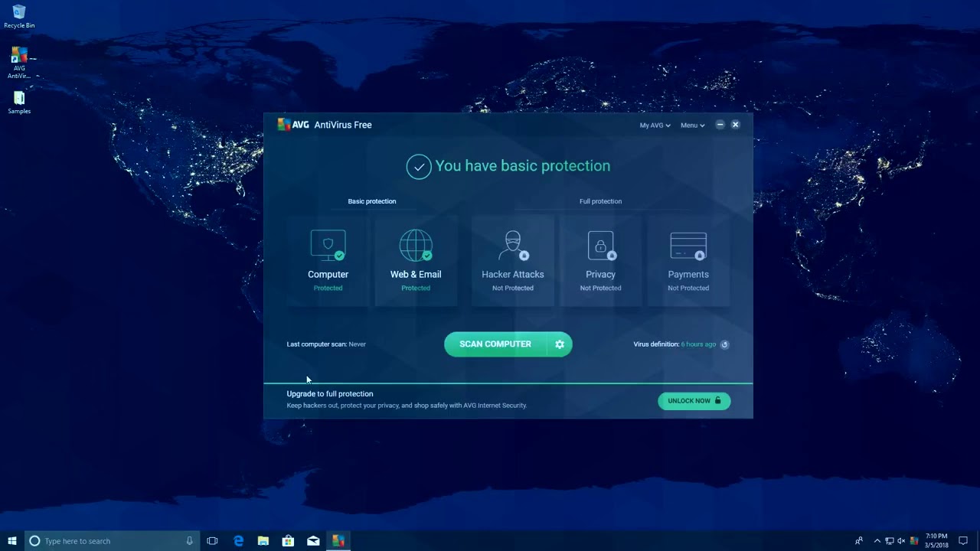Refresh virus definitions with the update icon
This screenshot has height=551, width=980.
(x=724, y=344)
